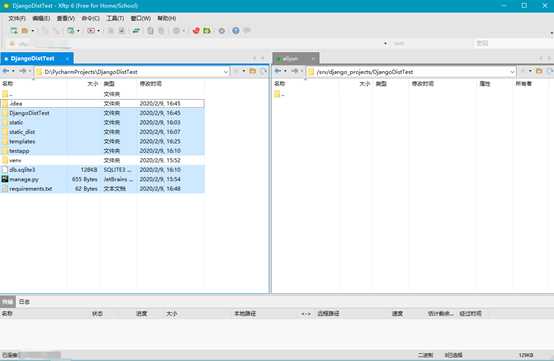Sort local files by 大小 column header
The height and width of the screenshot is (361, 554).
coord(93,84)
